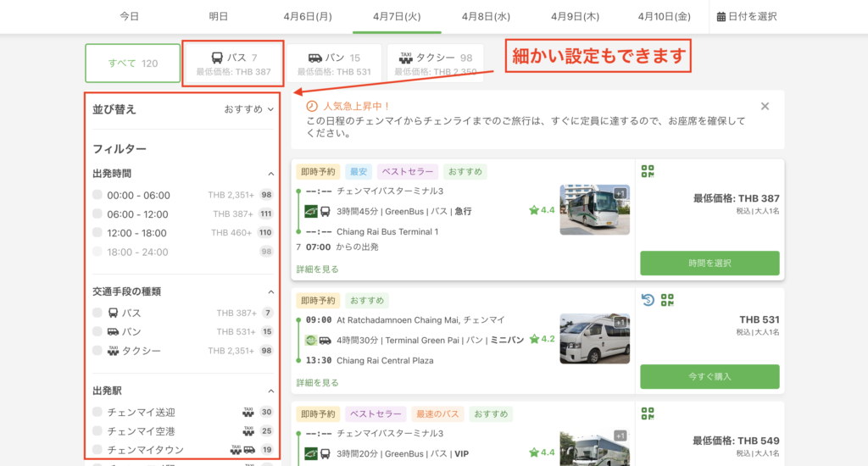Click the 最安 tag on first card

[x=359, y=171]
